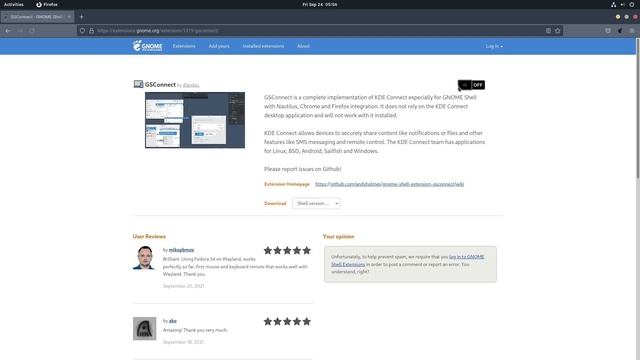This screenshot has height=360, width=640.
Task: Click the network icon in top bar
Action: (613, 4)
